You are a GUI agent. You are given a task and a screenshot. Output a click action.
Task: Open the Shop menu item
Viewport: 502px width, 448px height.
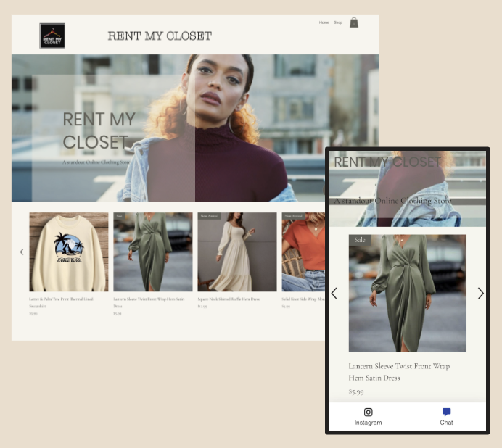[x=338, y=22]
